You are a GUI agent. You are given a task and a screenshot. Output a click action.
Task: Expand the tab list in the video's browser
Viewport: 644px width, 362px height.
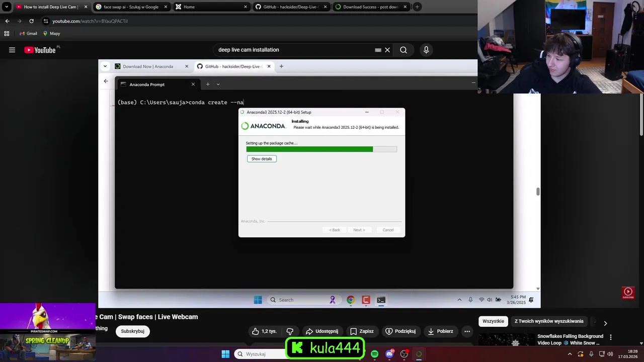[x=105, y=66]
